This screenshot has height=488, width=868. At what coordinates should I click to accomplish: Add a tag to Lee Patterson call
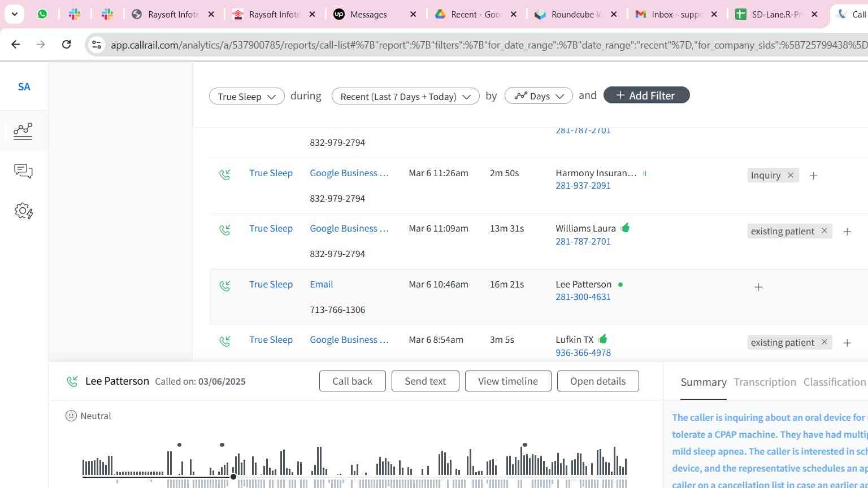click(758, 287)
